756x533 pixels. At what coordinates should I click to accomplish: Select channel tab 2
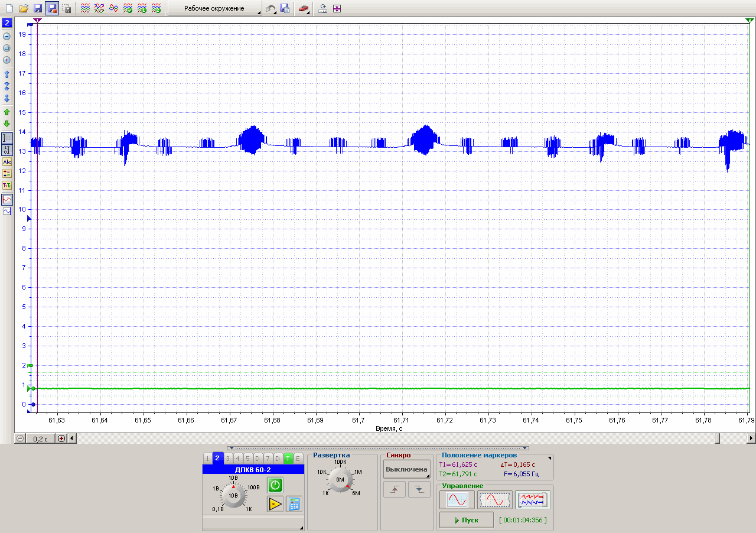(x=217, y=458)
